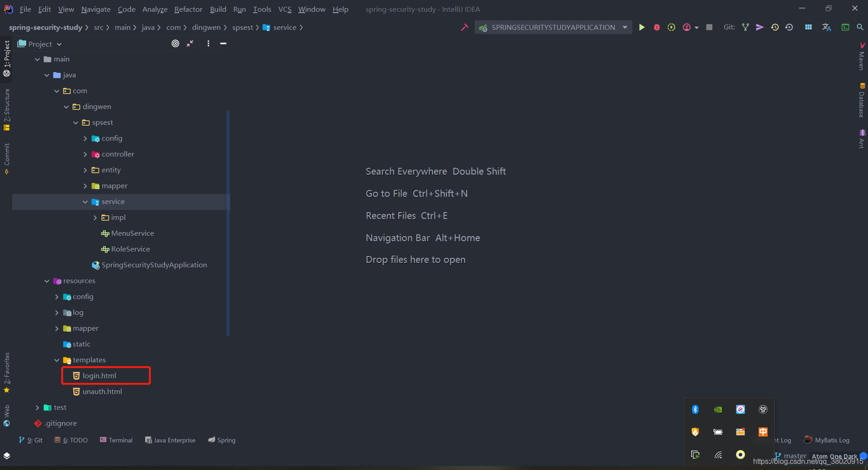
Task: Toggle the Favorites tool window side tab
Action: pyautogui.click(x=7, y=372)
